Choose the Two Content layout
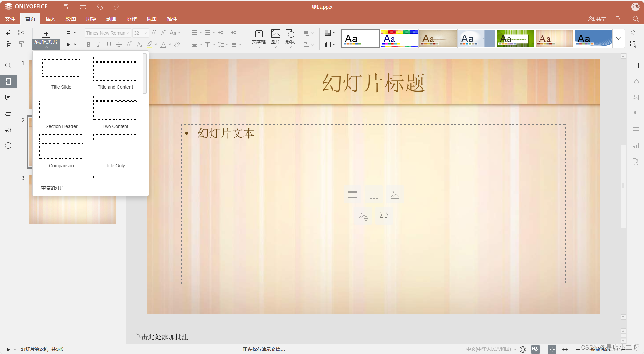 [115, 112]
